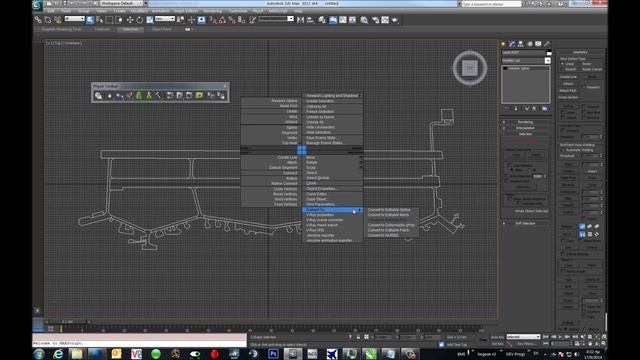Open the Render Setup icon
Screen dimensions: 640x360
376,20
